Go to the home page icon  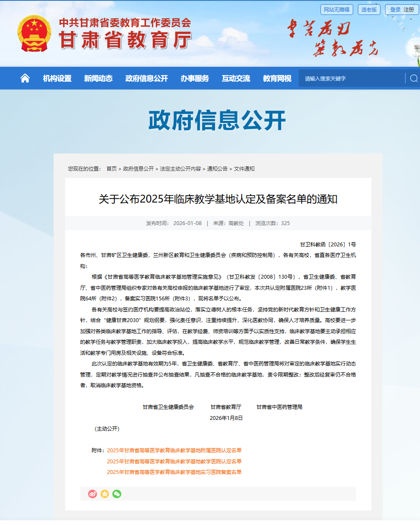[25, 78]
